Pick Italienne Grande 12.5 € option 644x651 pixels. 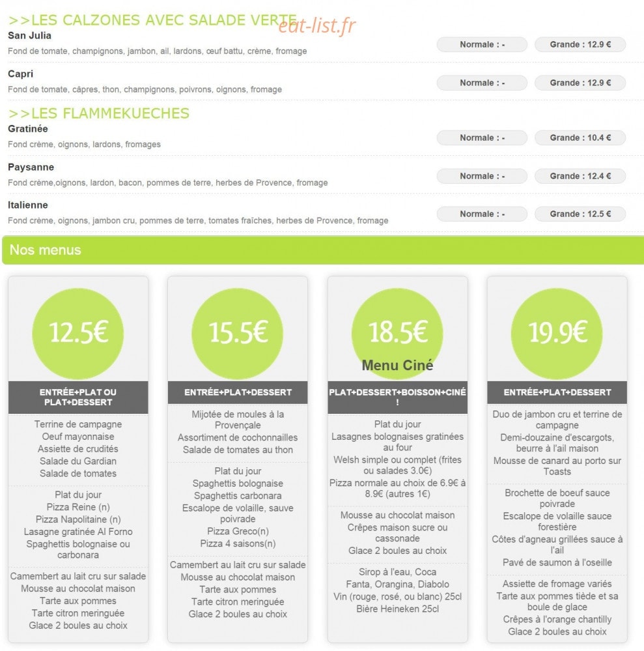tap(580, 214)
